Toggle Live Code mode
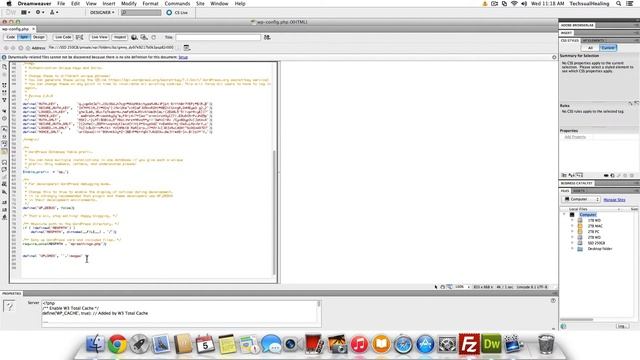This screenshot has width=640, height=360. 63,37
